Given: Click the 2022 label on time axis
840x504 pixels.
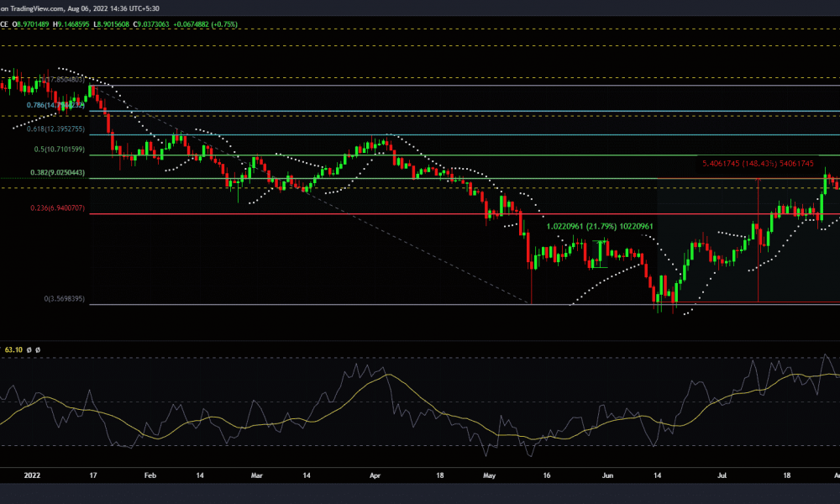Looking at the screenshot, I should 32,475.
